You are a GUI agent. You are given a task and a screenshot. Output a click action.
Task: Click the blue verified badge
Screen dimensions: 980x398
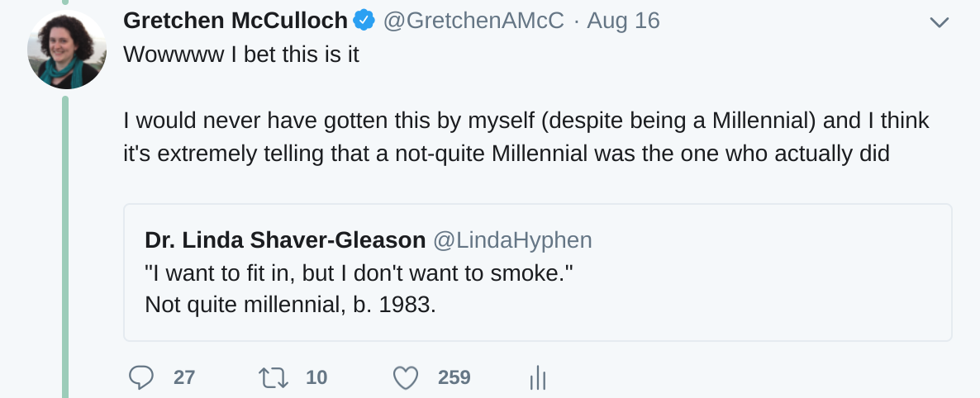[x=364, y=21]
